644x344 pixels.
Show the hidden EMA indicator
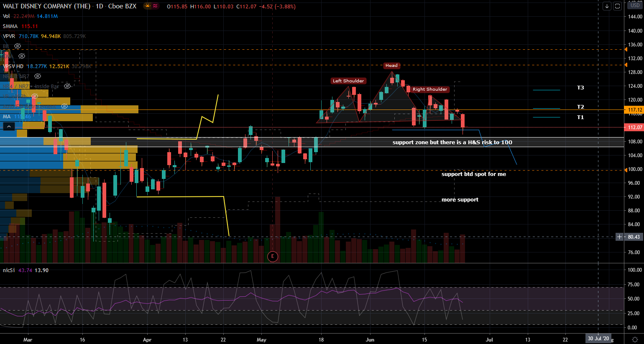click(x=22, y=56)
